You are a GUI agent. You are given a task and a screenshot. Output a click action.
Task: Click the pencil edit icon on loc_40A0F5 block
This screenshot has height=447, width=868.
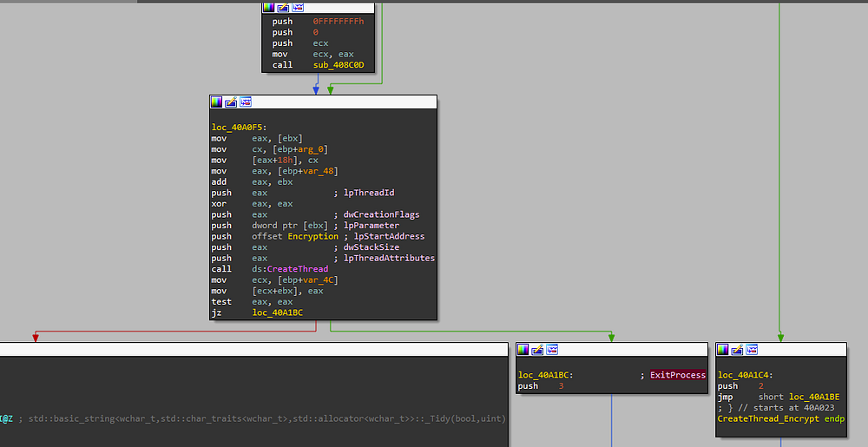coord(231,102)
